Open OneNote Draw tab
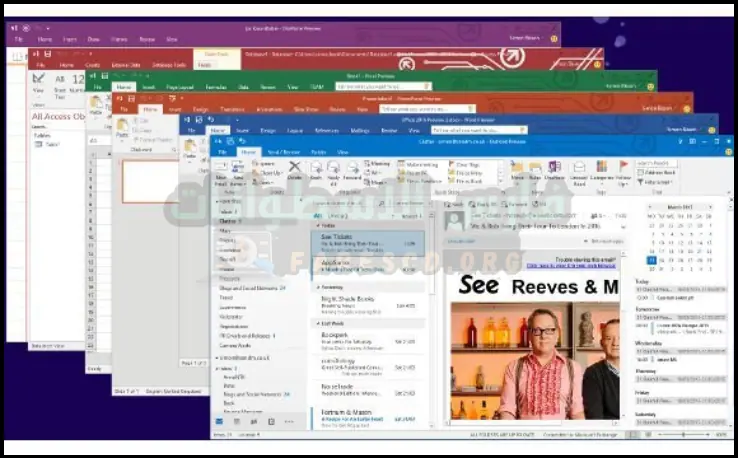Image resolution: width=738 pixels, height=458 pixels. click(93, 40)
